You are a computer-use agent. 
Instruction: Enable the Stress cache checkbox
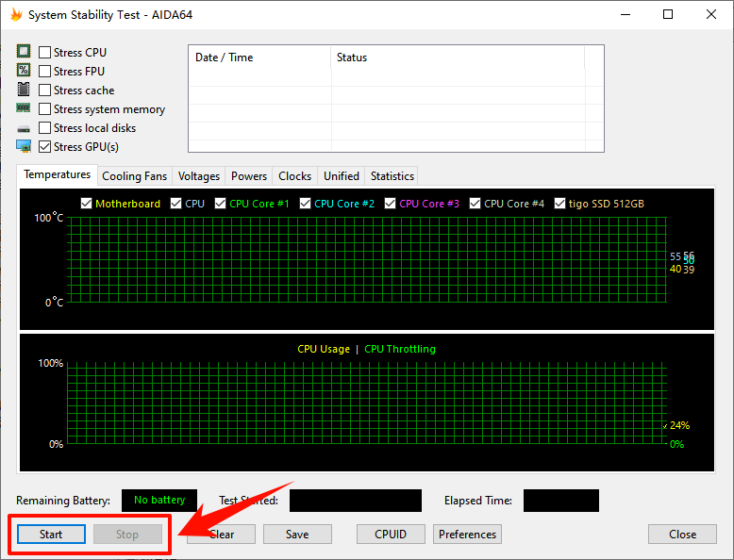click(x=44, y=90)
